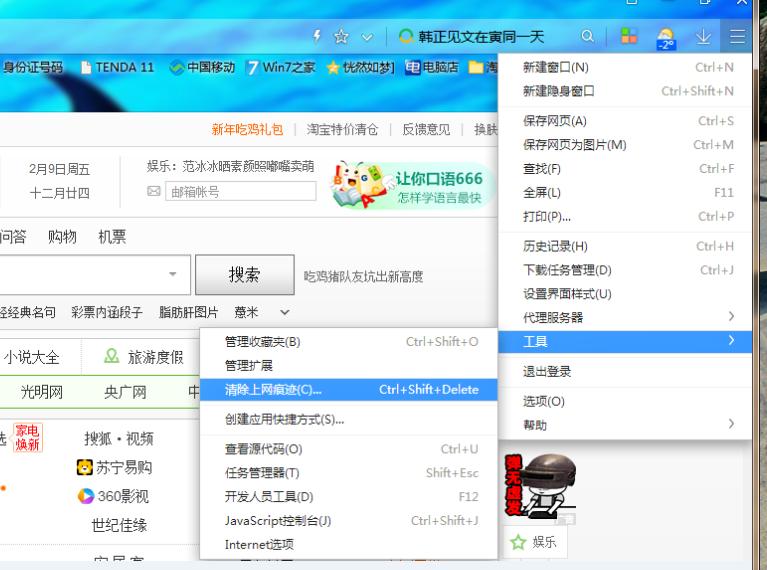Click the 搜索 button
This screenshot has width=767, height=570.
245,274
